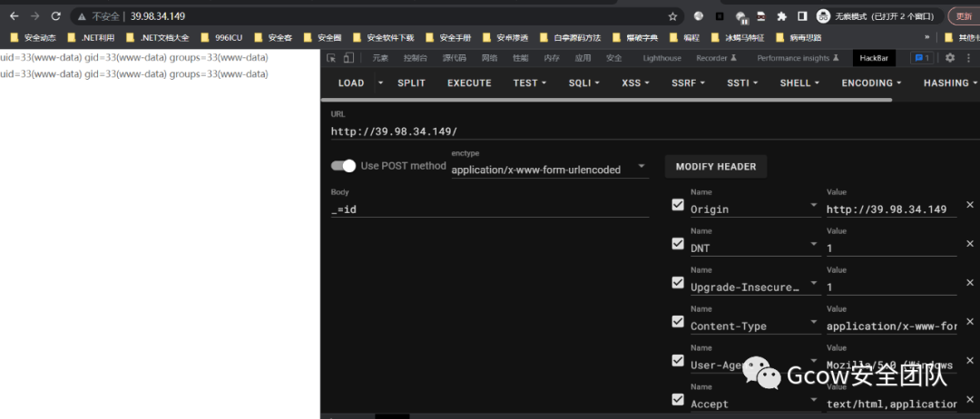Uncheck the DNT header checkbox
The width and height of the screenshot is (980, 419).
click(678, 244)
